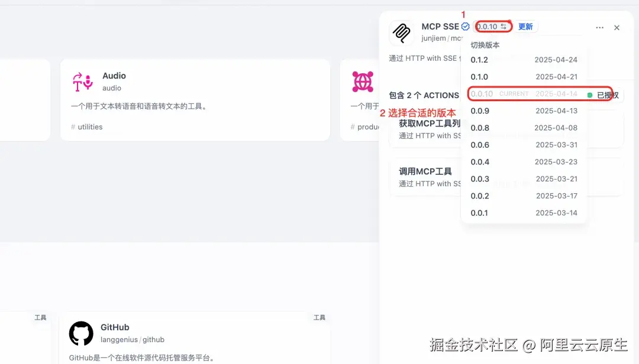Image resolution: width=639 pixels, height=364 pixels.
Task: Click the Audio plugin icon
Action: tap(83, 83)
